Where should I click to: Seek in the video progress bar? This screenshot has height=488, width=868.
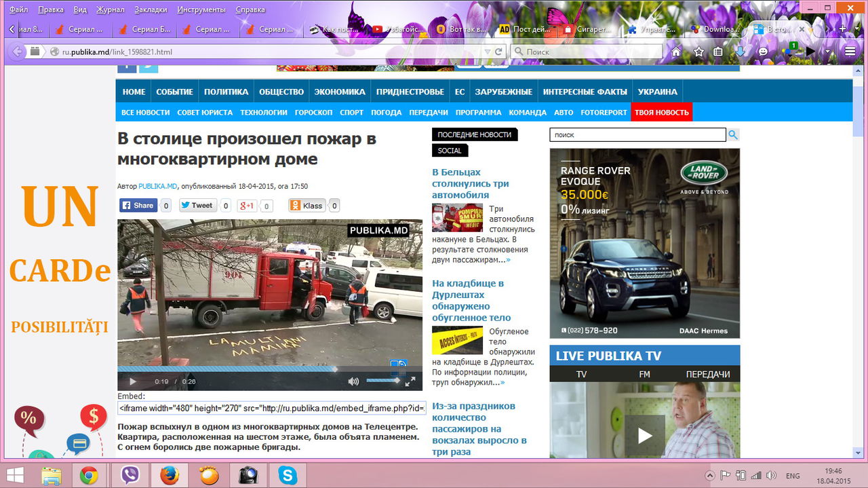pos(270,369)
